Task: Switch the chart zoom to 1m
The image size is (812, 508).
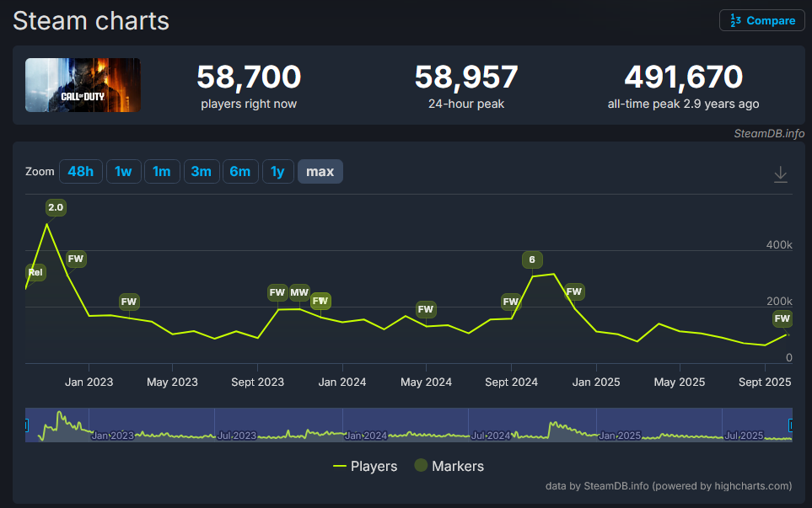Action: 161,172
